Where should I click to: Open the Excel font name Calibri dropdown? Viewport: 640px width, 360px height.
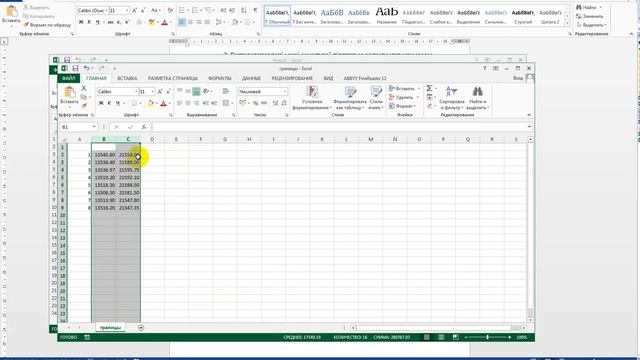(136, 91)
